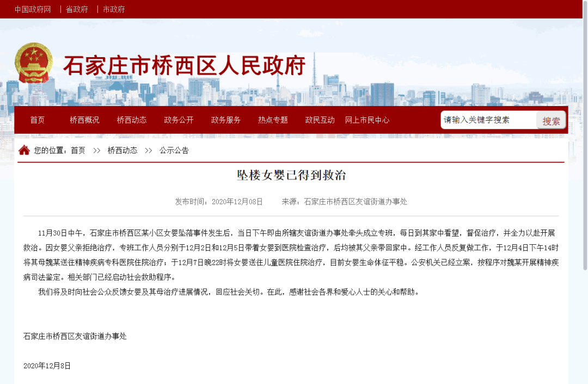This screenshot has height=384, width=588.
Task: Click the national emblem logo
Action: 33,63
